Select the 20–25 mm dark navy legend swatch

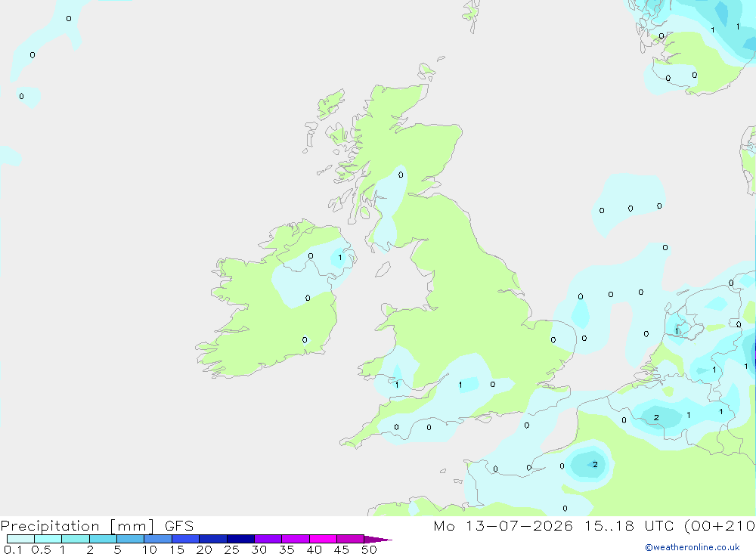point(212,539)
